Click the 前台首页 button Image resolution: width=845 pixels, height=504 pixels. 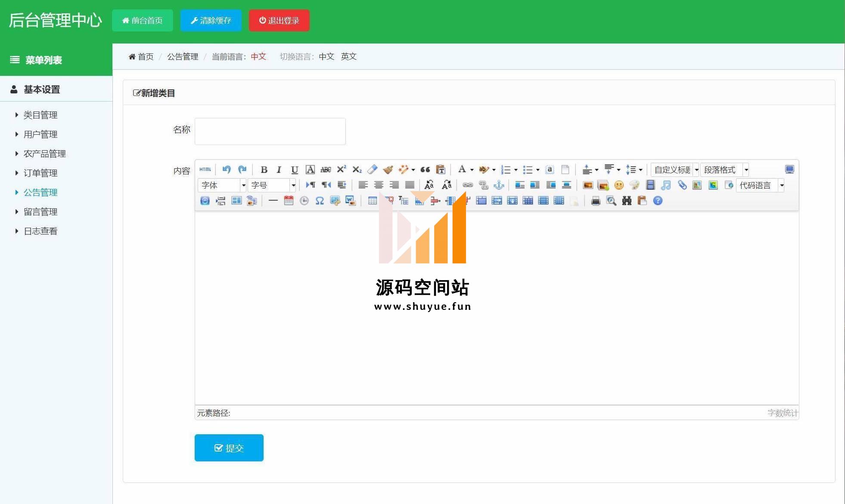pos(143,20)
